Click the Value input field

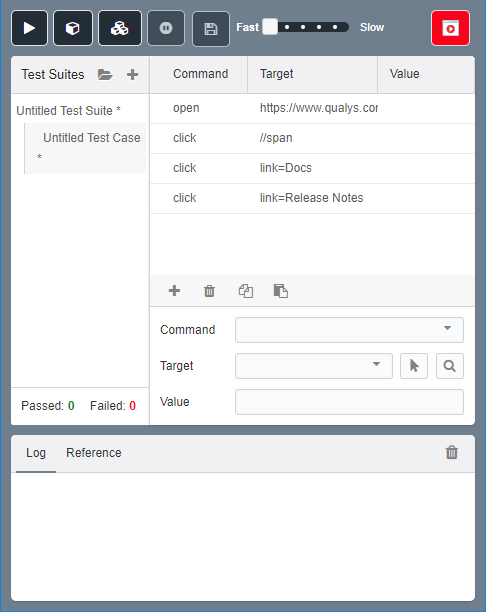click(x=349, y=402)
